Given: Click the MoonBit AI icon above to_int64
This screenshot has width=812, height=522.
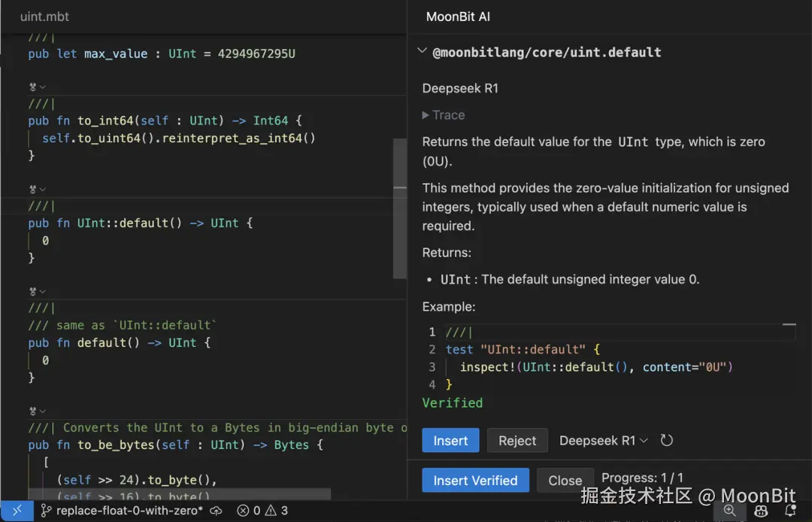Looking at the screenshot, I should 33,87.
